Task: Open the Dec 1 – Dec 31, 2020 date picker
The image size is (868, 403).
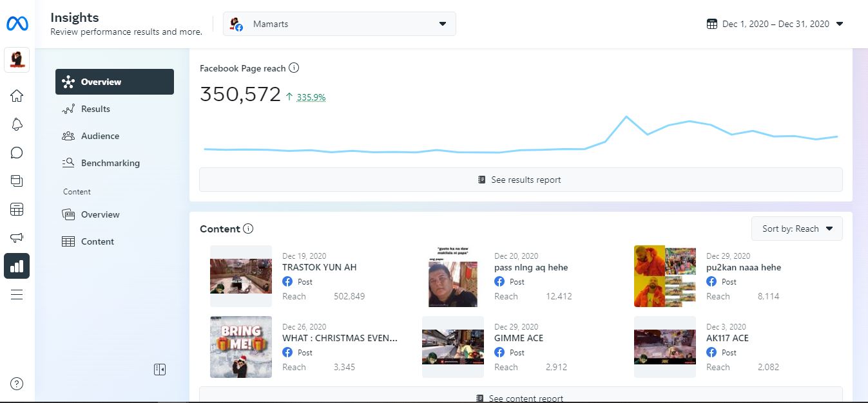Action: click(775, 24)
